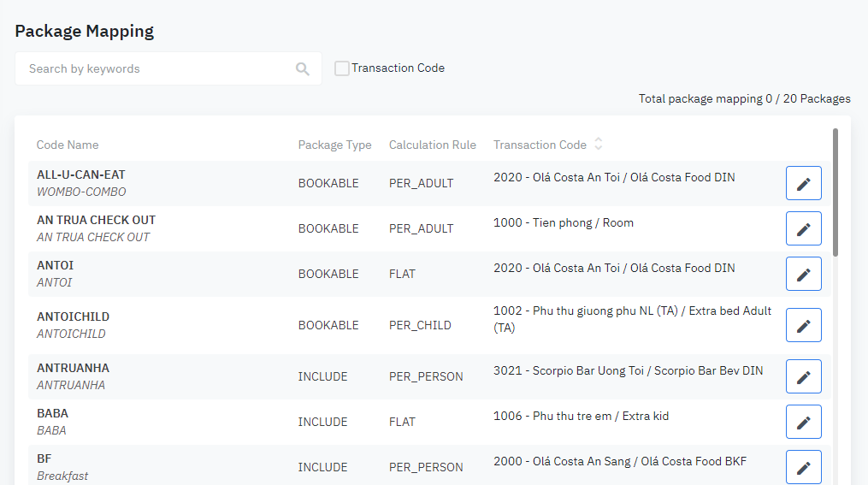868x485 pixels.
Task: Enable the Transaction Code checkbox
Action: pyautogui.click(x=342, y=68)
